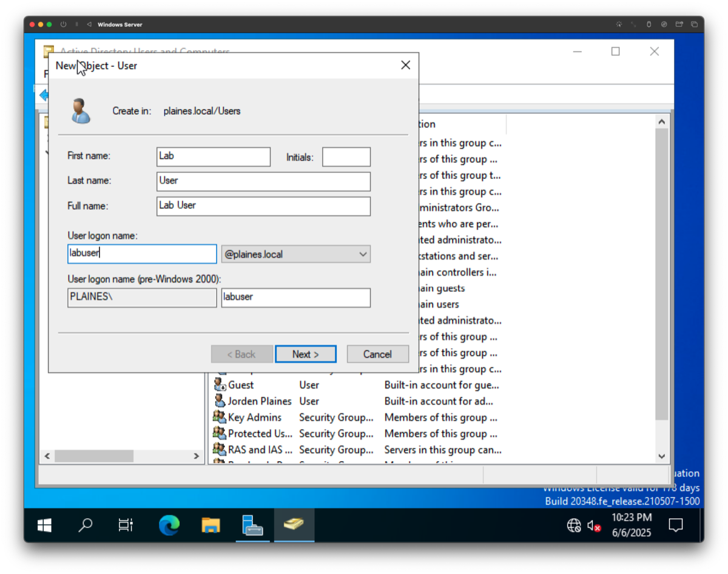The width and height of the screenshot is (728, 574).
Task: Open network status tray icon
Action: (574, 525)
